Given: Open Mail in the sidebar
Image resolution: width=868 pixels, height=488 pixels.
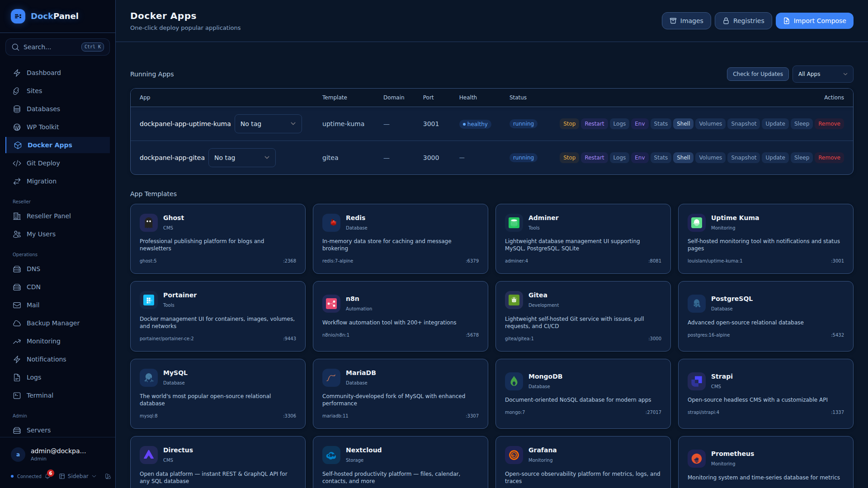Looking at the screenshot, I should pos(58,305).
